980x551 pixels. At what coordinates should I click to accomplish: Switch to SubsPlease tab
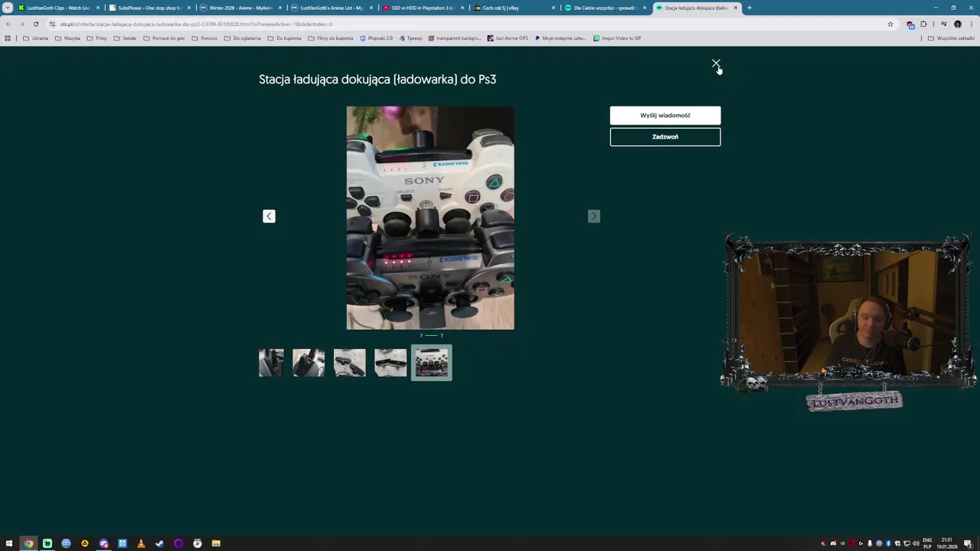pyautogui.click(x=150, y=8)
